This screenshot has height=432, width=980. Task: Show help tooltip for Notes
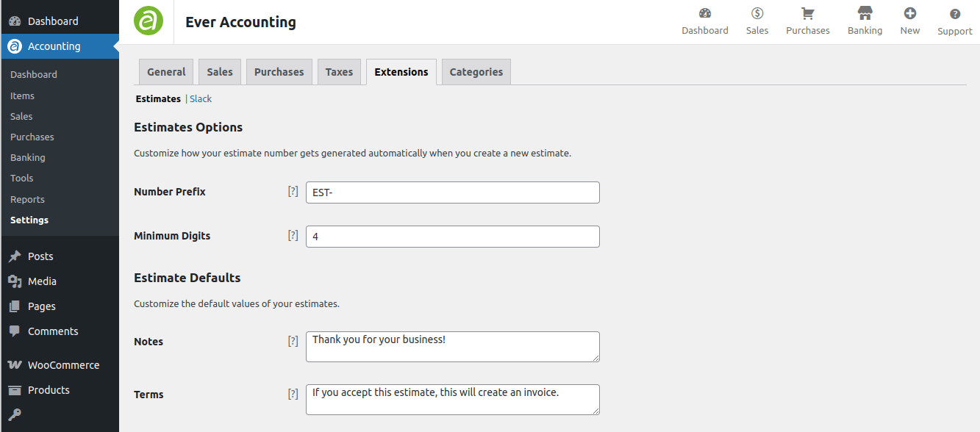pyautogui.click(x=293, y=341)
